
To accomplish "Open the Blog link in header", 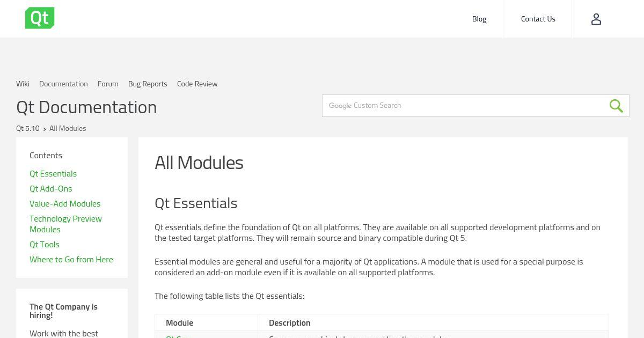I will click(x=479, y=19).
